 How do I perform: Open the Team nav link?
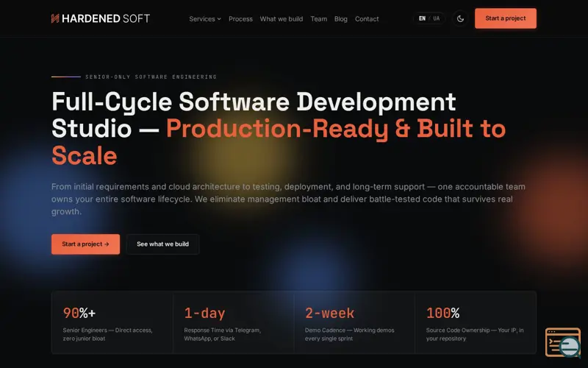[x=319, y=19]
